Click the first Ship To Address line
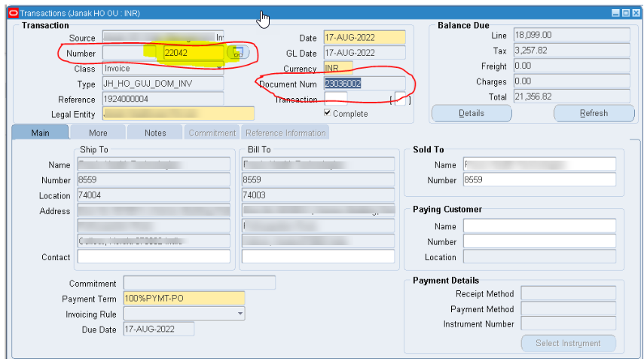This screenshot has width=644, height=362. [154, 210]
